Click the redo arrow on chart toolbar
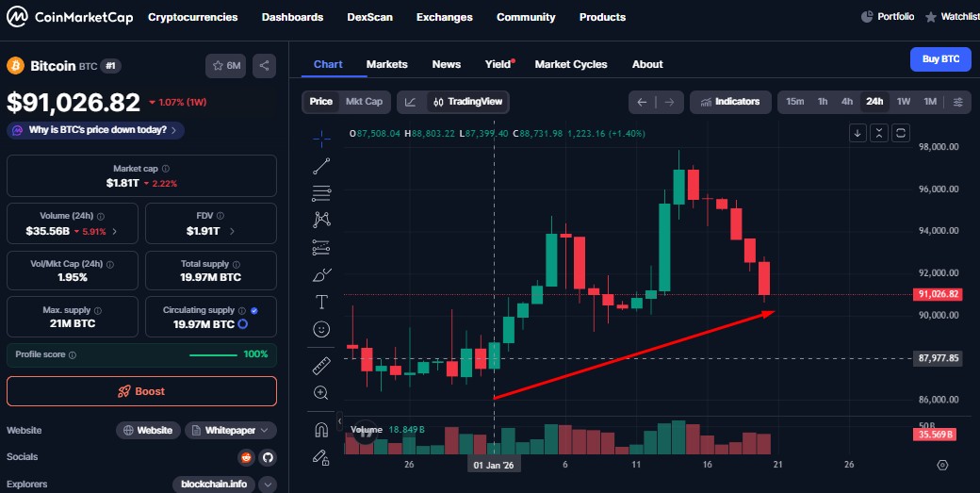The width and height of the screenshot is (980, 493). tap(669, 102)
